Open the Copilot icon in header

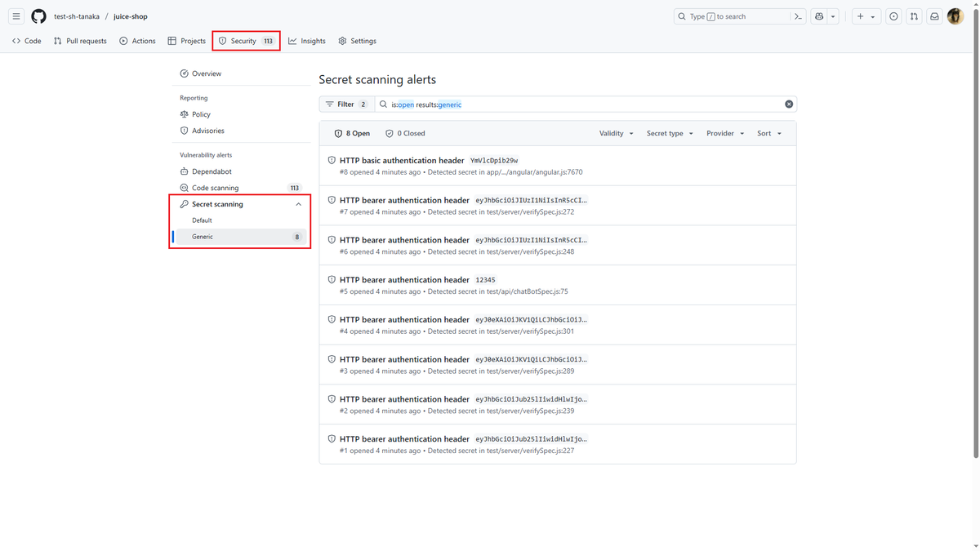pyautogui.click(x=819, y=16)
